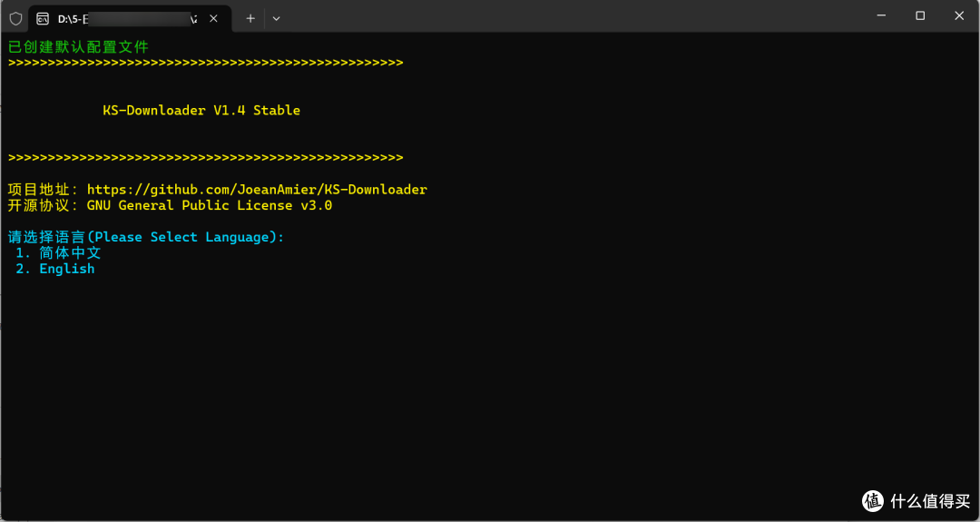Click the round 值 watermark logo

pyautogui.click(x=873, y=501)
